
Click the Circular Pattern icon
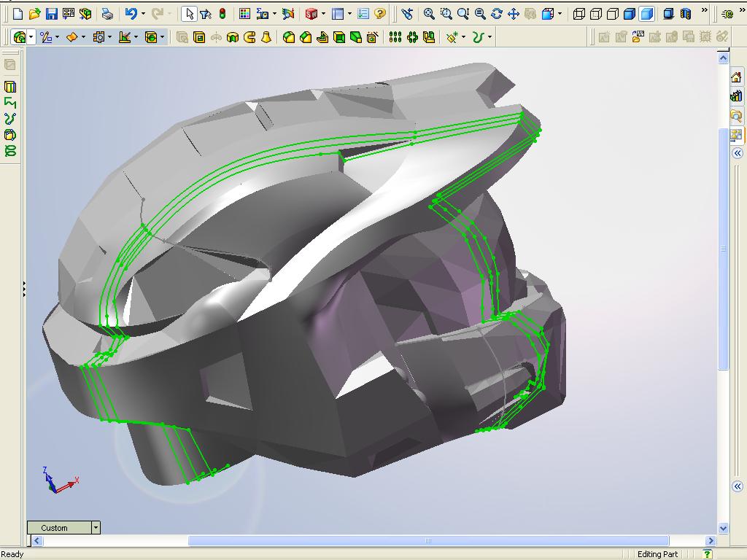pyautogui.click(x=412, y=36)
